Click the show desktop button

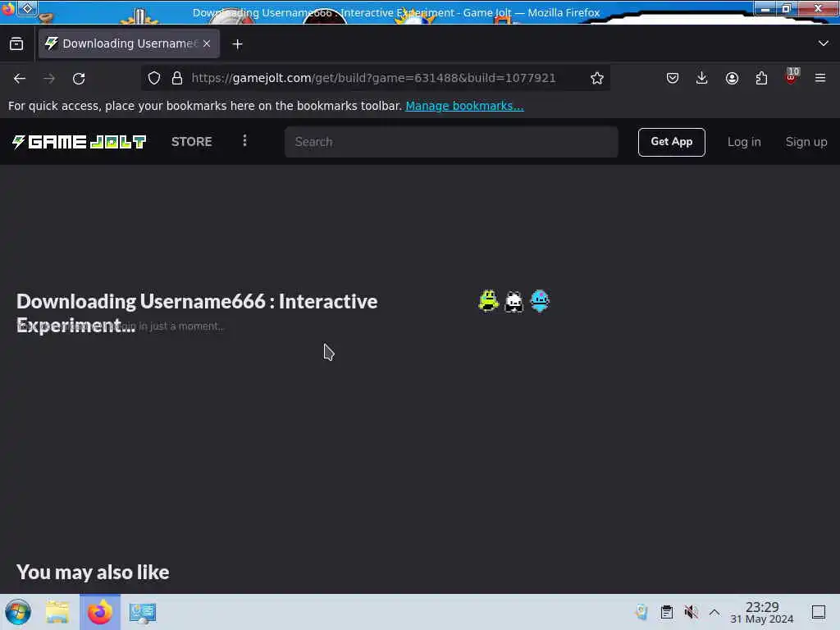(819, 612)
